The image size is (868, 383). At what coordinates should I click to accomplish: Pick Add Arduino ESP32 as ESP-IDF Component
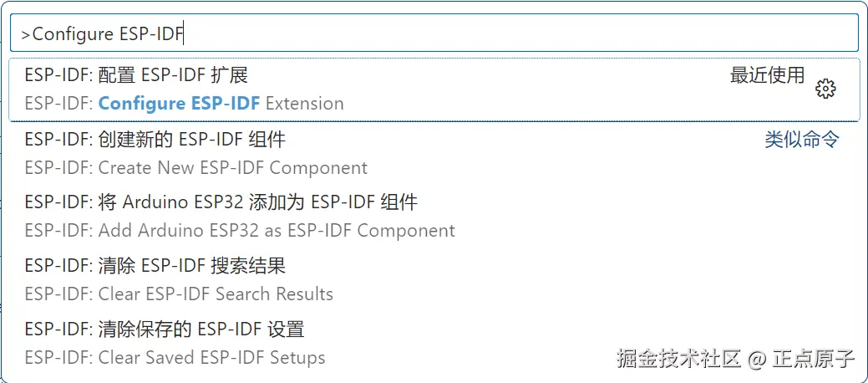[x=240, y=231]
